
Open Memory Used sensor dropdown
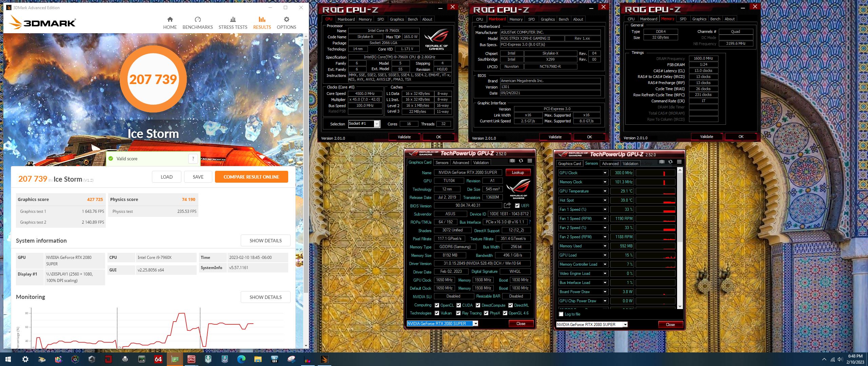pos(605,246)
